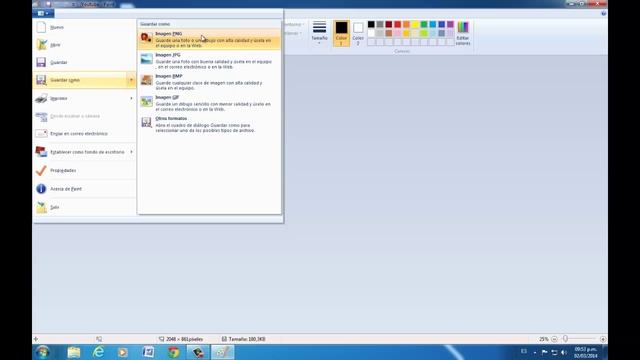This screenshot has height=360, width=640.
Task: Choose Nuevo in the Paint file menu
Action: pos(84,27)
